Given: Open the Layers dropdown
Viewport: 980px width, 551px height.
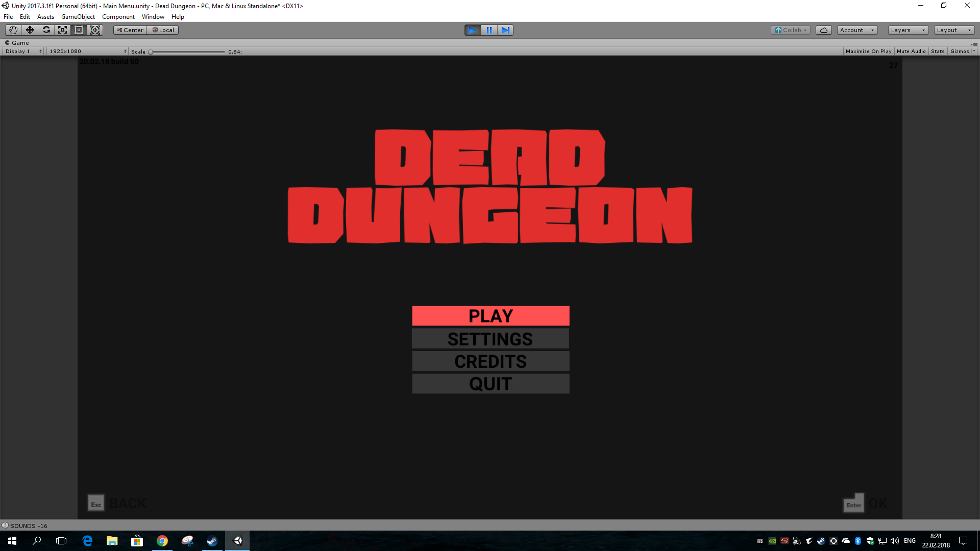Looking at the screenshot, I should tap(908, 30).
